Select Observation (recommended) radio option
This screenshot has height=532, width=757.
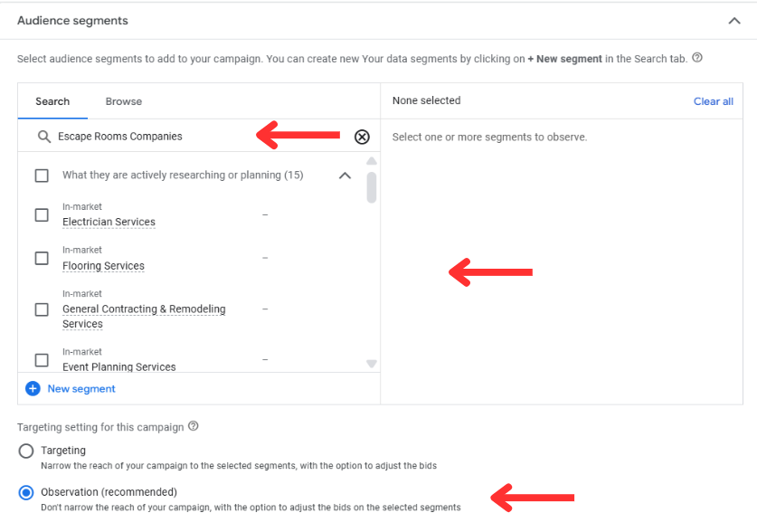pos(26,493)
